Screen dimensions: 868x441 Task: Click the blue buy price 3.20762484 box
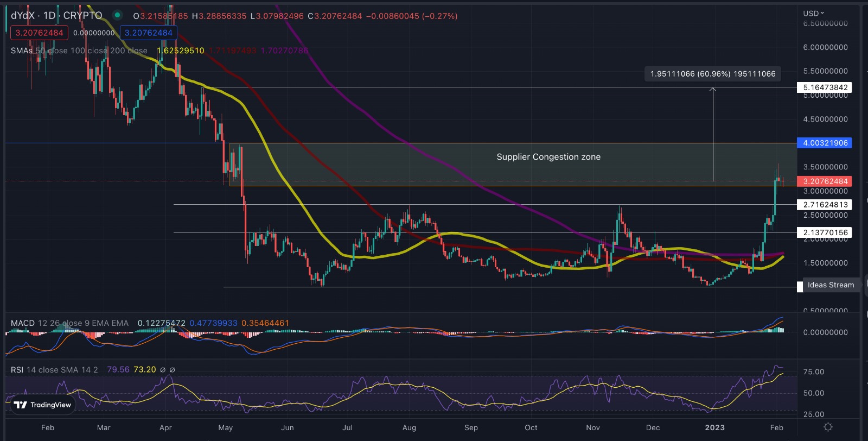148,33
